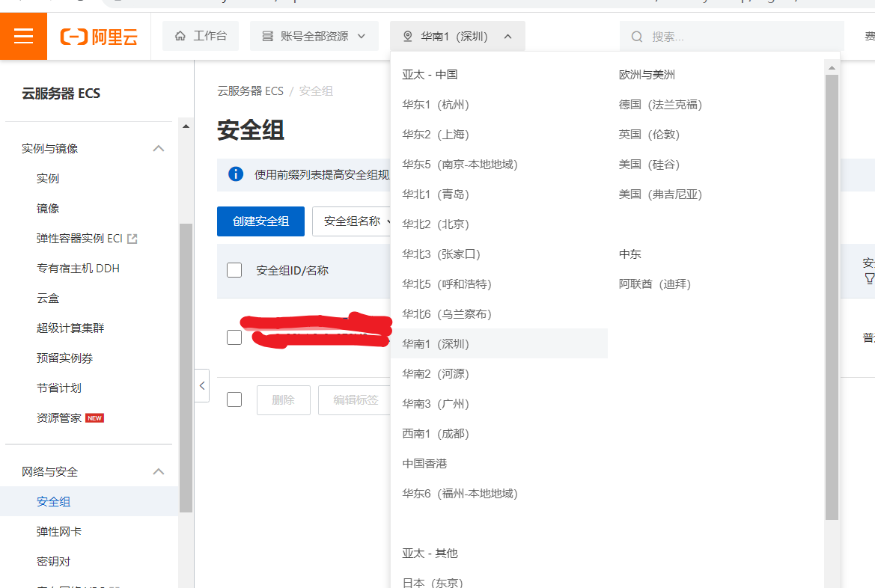This screenshot has width=875, height=588.
Task: Open 专有宿主机 DDH in sidebar
Action: tap(78, 269)
